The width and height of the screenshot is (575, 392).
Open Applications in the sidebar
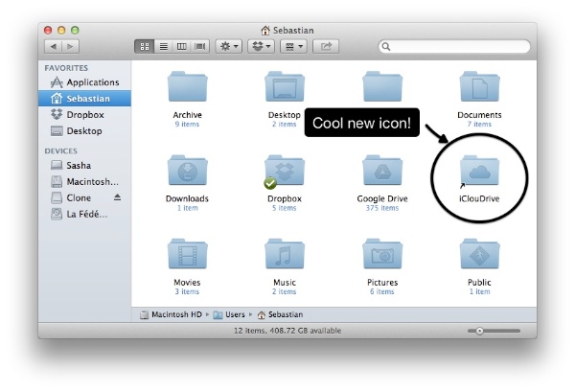coord(84,82)
